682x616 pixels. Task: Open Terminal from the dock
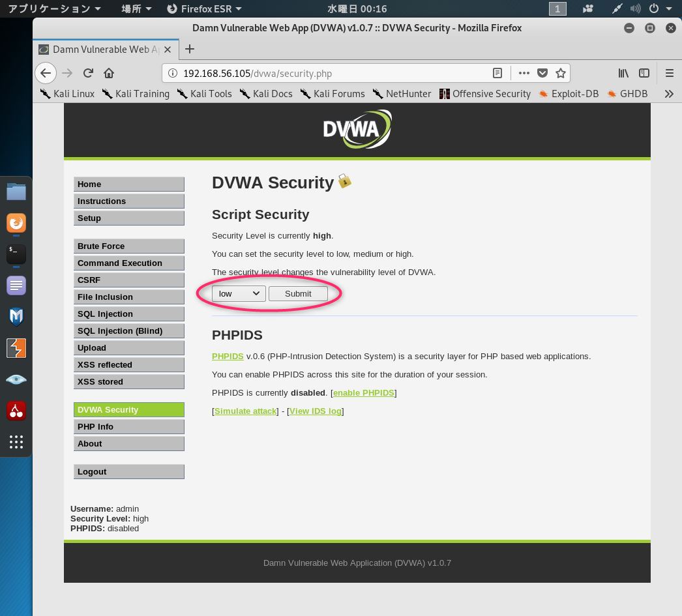[x=16, y=254]
